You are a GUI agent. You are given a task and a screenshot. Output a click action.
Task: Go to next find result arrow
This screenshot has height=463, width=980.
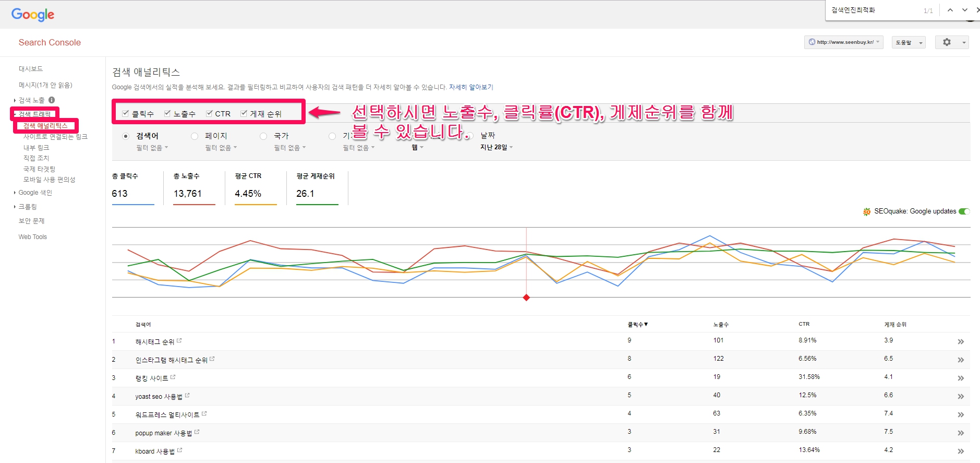pos(964,10)
